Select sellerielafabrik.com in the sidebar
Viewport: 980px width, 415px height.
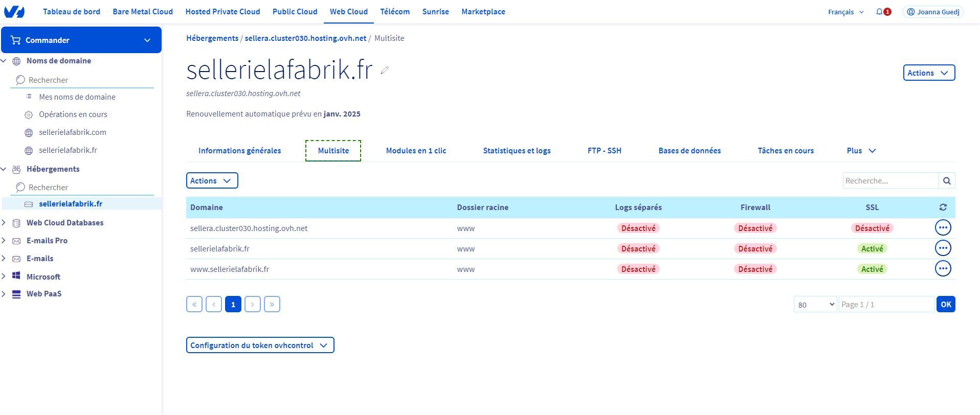click(x=73, y=132)
